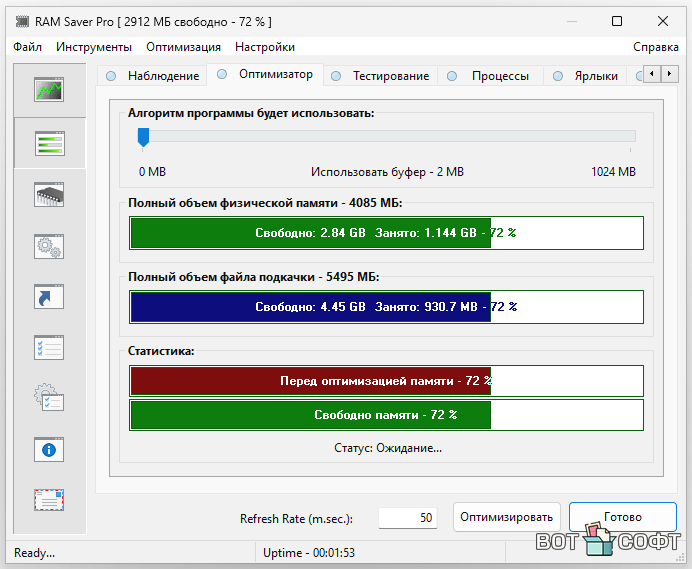Open the shortcuts arrow sidebar icon
The width and height of the screenshot is (692, 569).
click(x=49, y=297)
